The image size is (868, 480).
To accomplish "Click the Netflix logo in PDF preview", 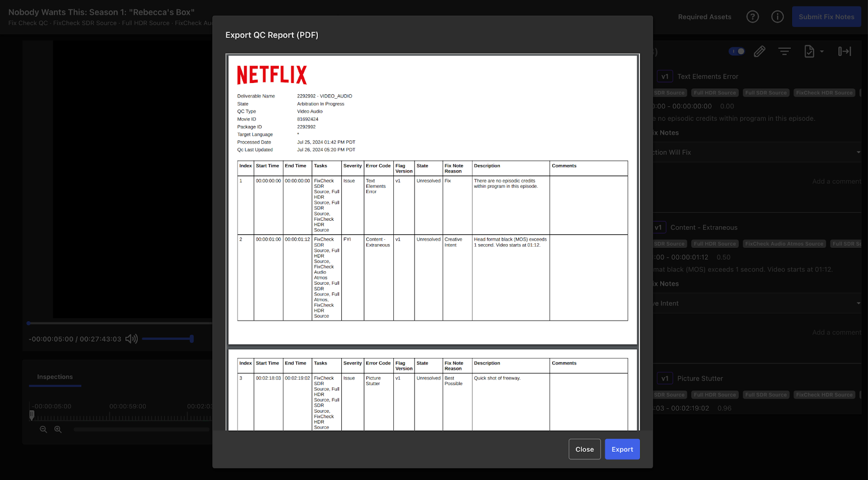I will 272,75.
